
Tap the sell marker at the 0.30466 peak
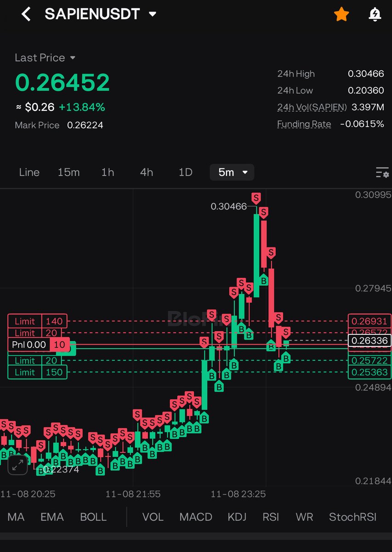[256, 198]
